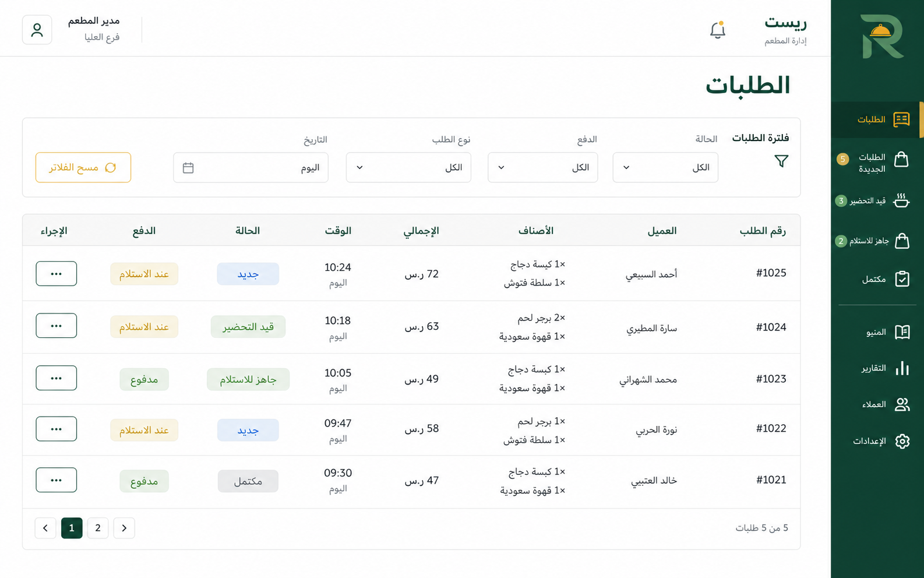
Task: Click order number #1022
Action: click(x=771, y=429)
